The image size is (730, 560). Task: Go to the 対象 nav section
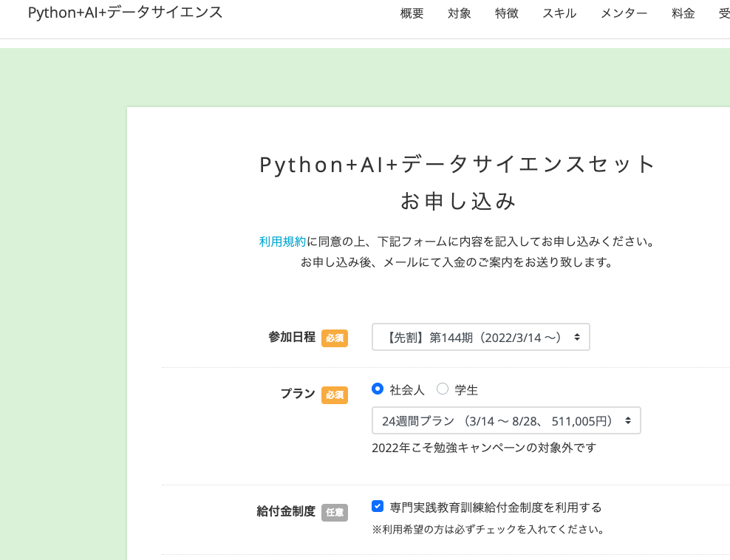(x=460, y=13)
